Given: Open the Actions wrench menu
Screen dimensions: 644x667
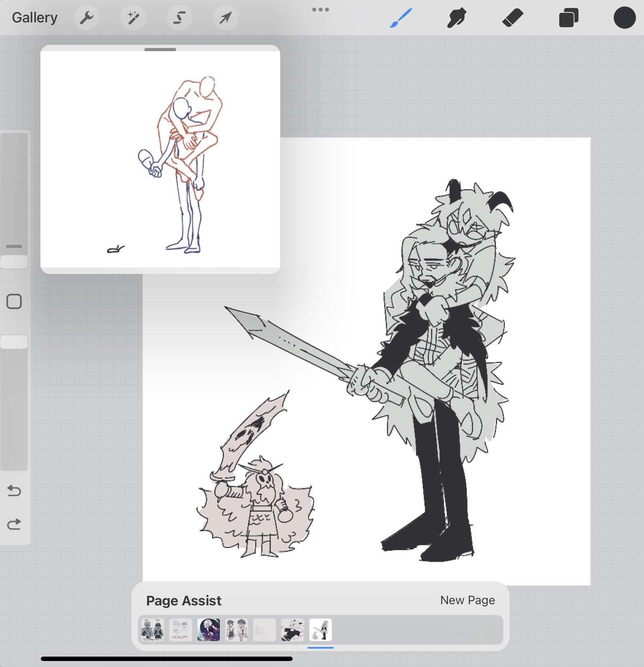Looking at the screenshot, I should pyautogui.click(x=87, y=18).
